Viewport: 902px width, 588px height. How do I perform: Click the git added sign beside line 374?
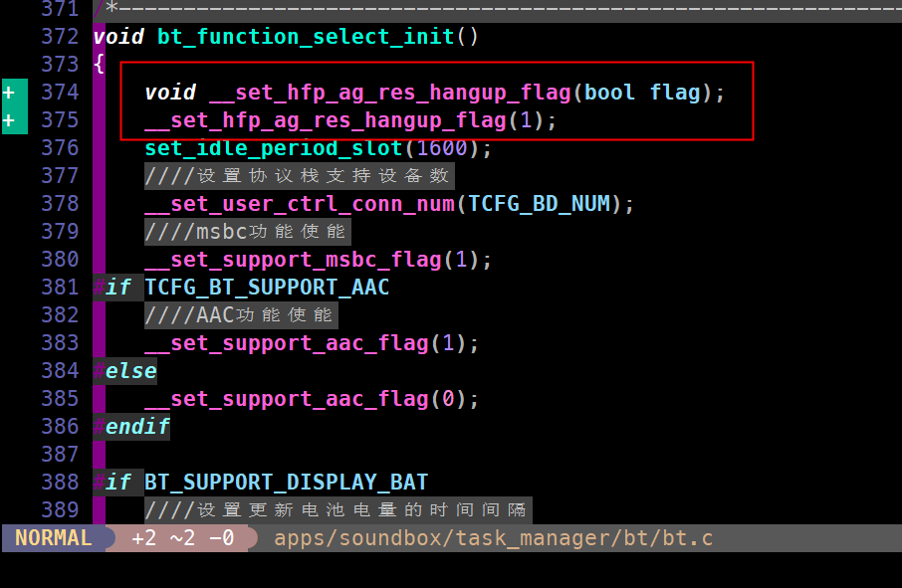pos(9,93)
